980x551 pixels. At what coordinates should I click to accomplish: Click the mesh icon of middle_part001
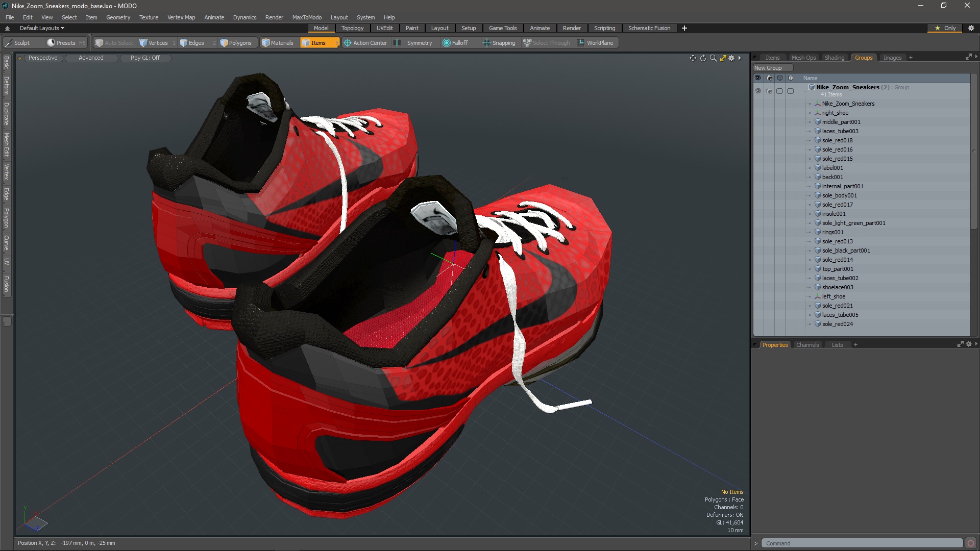pyautogui.click(x=818, y=122)
